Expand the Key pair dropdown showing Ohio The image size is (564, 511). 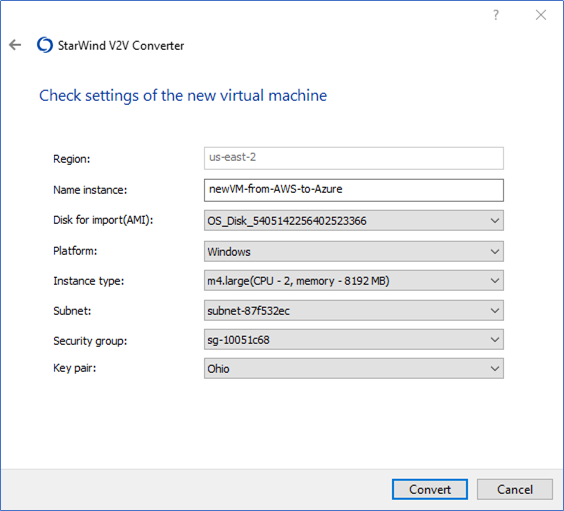354,368
